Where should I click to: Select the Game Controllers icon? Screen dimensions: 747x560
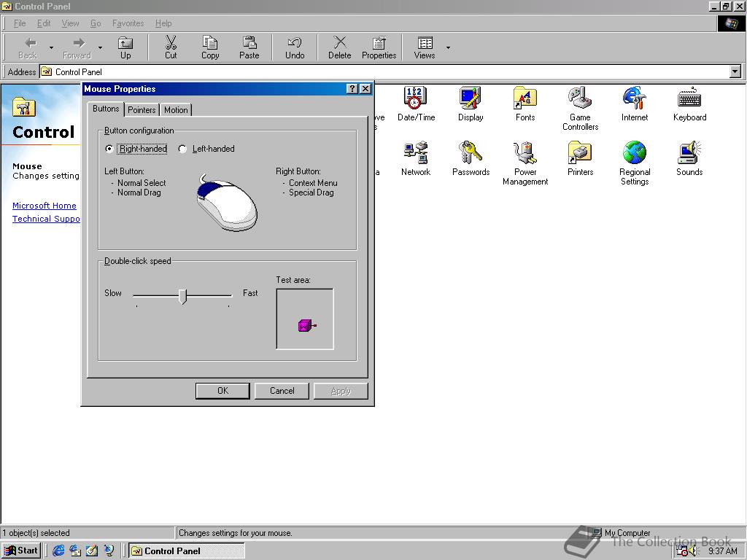coord(580,108)
